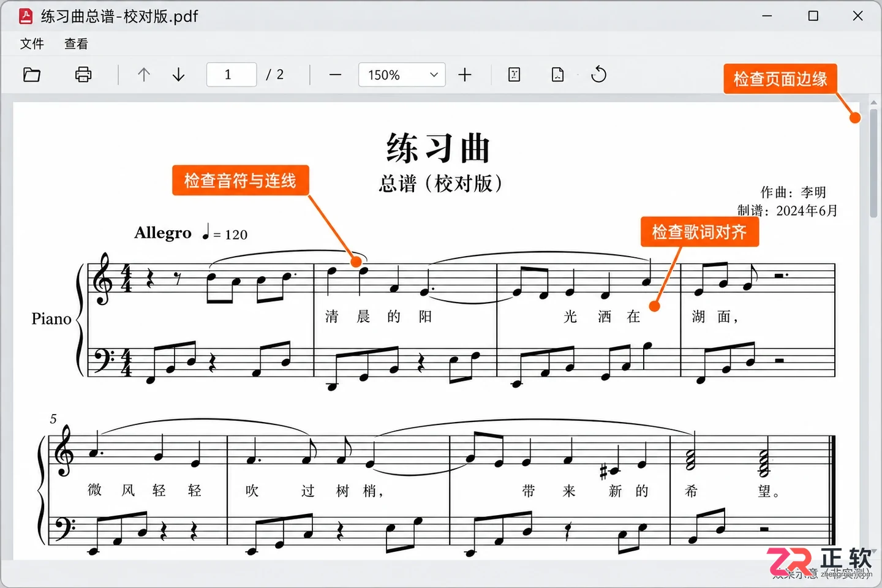
Task: Select the fit-to-page icon
Action: tap(558, 75)
